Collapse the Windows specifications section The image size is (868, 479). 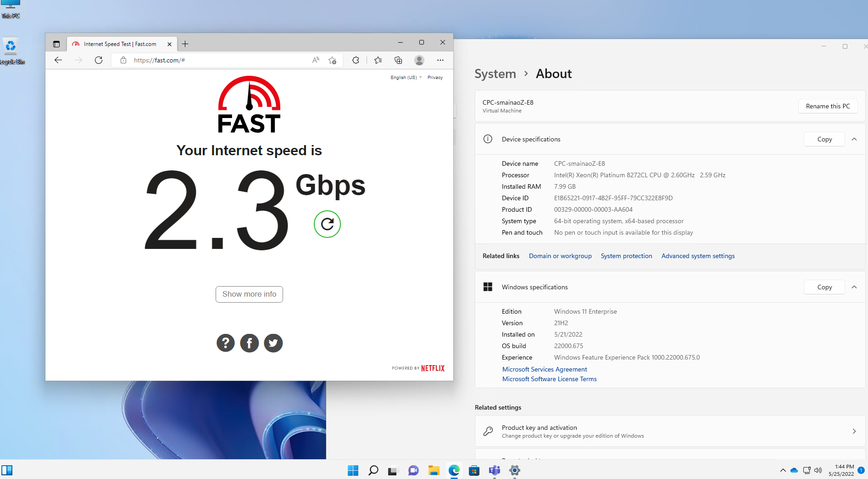[854, 287]
